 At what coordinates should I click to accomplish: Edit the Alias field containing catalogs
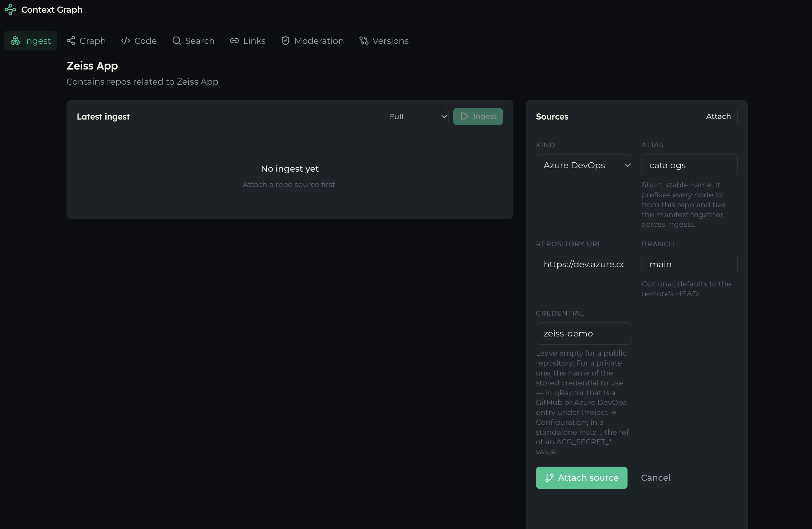[x=689, y=165]
